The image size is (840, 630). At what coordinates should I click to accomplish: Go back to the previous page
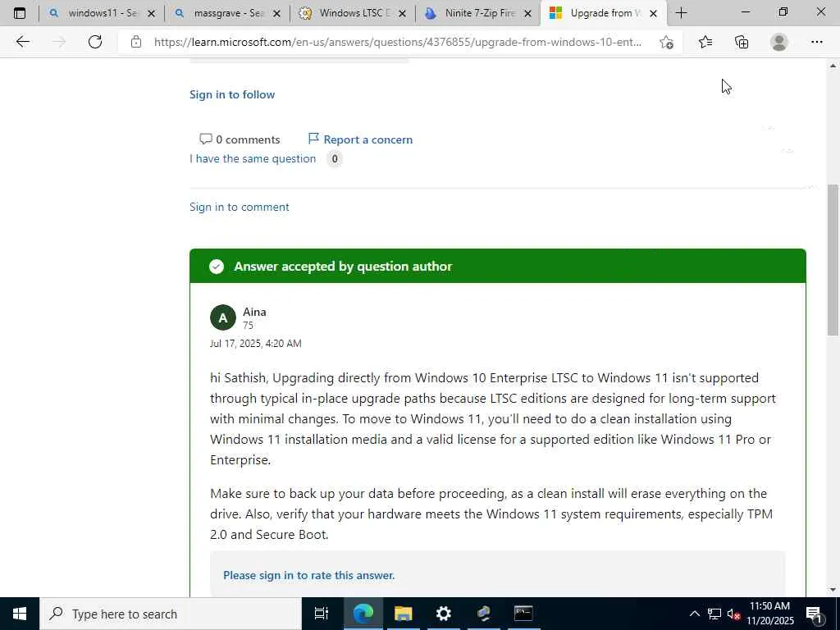click(22, 42)
